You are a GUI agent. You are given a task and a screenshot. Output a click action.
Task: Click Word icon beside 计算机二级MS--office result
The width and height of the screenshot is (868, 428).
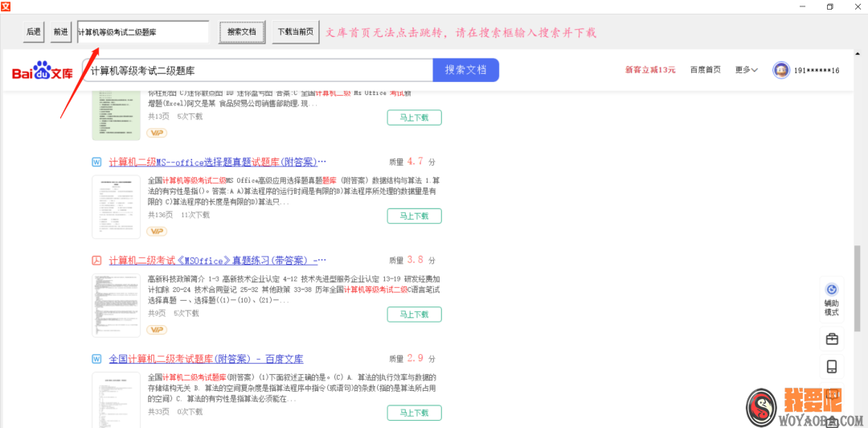pos(96,162)
